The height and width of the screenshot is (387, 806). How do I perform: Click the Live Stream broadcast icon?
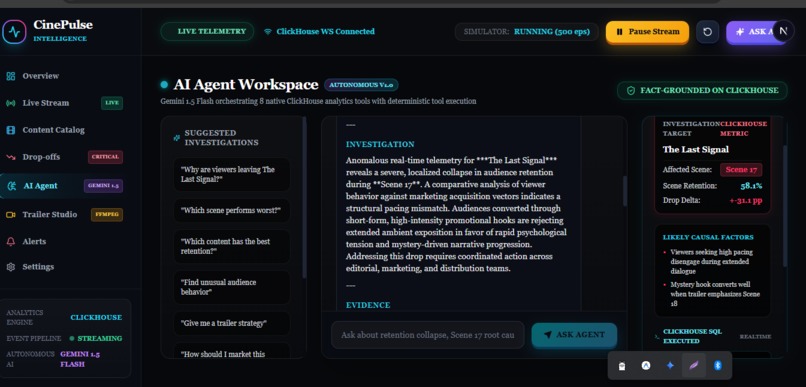pos(10,103)
